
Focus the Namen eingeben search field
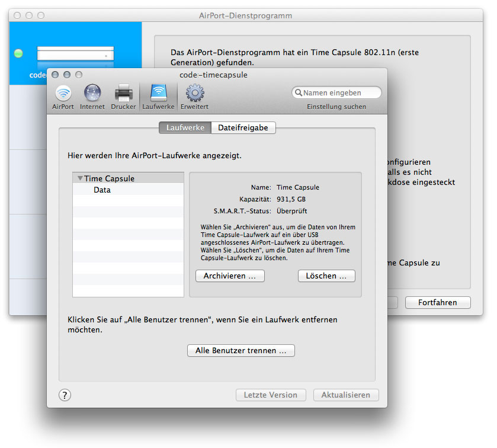[340, 93]
